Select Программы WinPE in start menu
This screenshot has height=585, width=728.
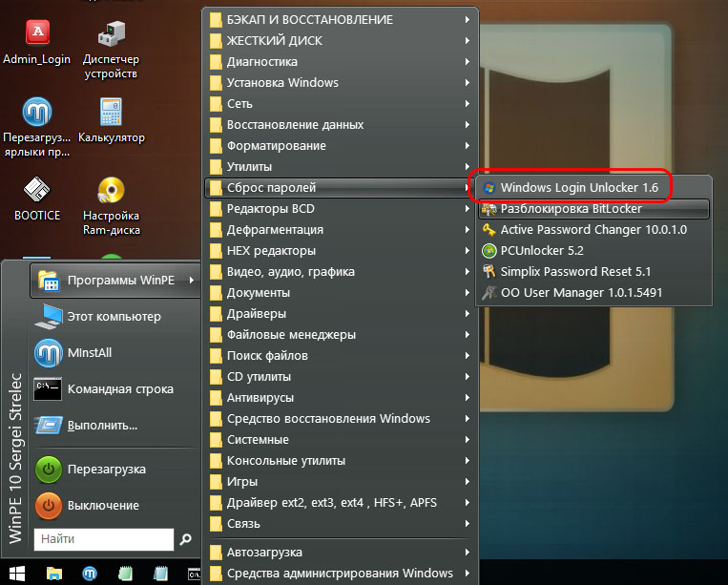(115, 281)
